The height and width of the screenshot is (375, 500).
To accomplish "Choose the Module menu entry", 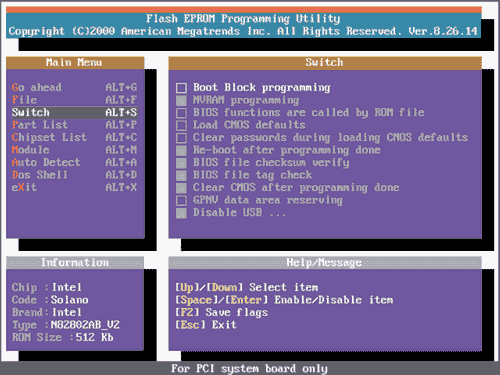I will pos(75,150).
